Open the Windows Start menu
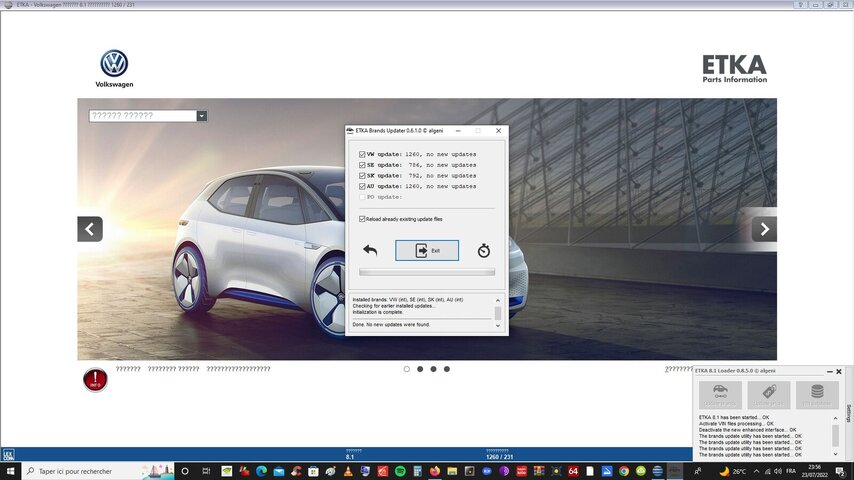Image resolution: width=854 pixels, height=480 pixels. (x=10, y=471)
